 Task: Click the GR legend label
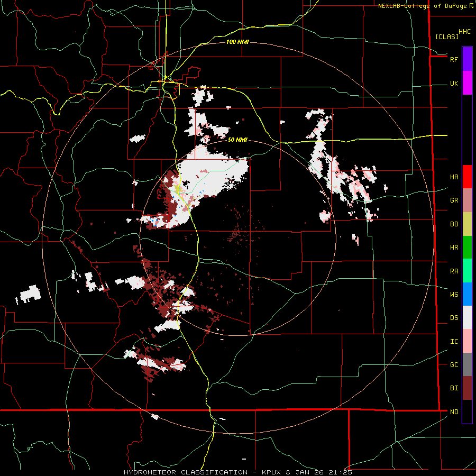pyautogui.click(x=454, y=200)
